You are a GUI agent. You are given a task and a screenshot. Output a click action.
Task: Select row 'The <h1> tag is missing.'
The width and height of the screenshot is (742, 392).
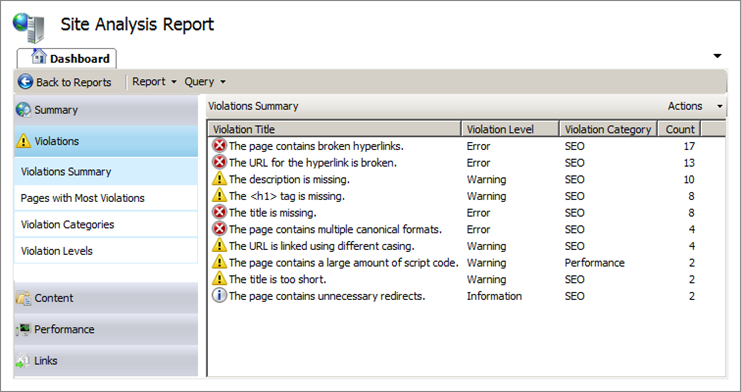click(x=466, y=196)
